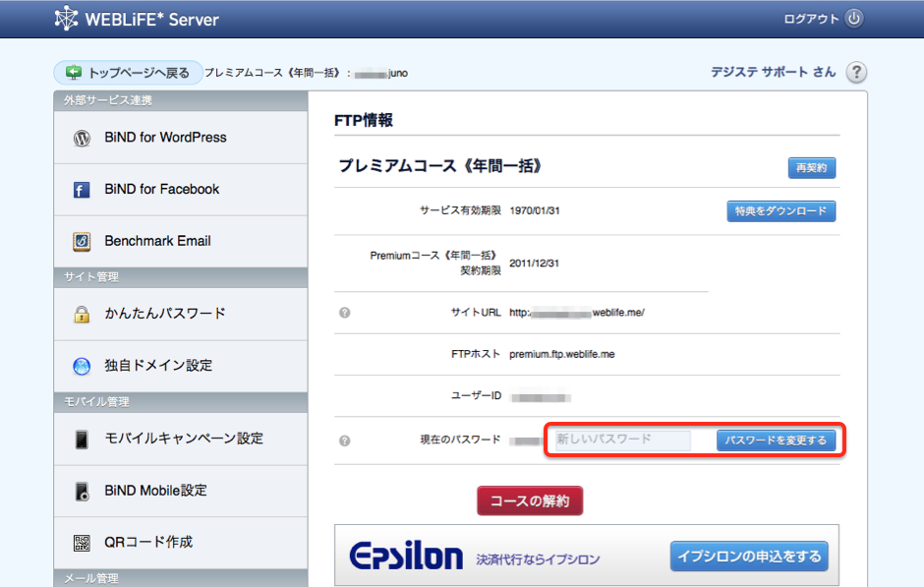Click the red コースの解約 button
The height and width of the screenshot is (587, 924).
tap(530, 500)
